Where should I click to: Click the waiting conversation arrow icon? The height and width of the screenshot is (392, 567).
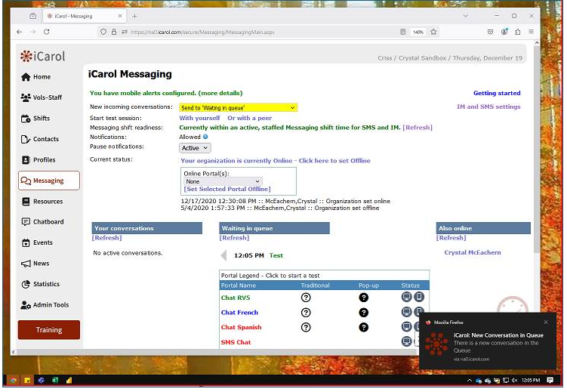(223, 256)
